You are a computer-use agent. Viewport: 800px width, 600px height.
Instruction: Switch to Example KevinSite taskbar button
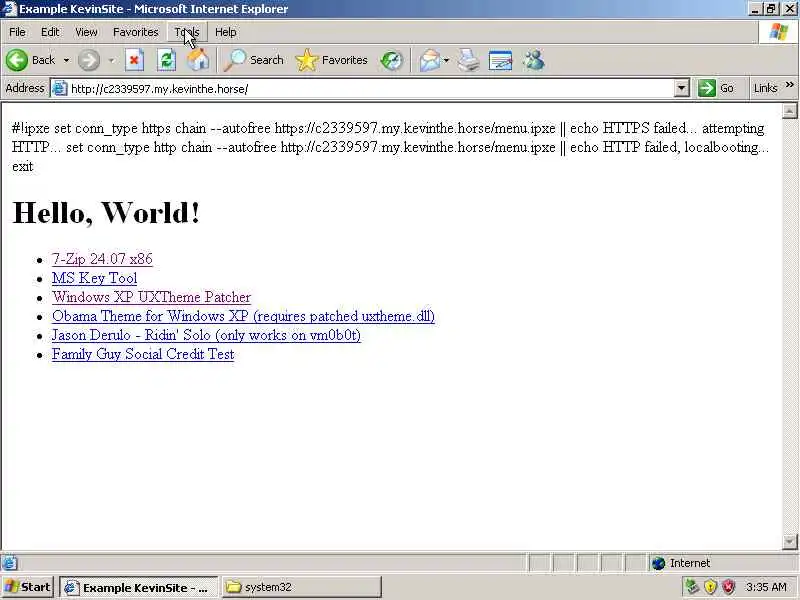click(139, 587)
